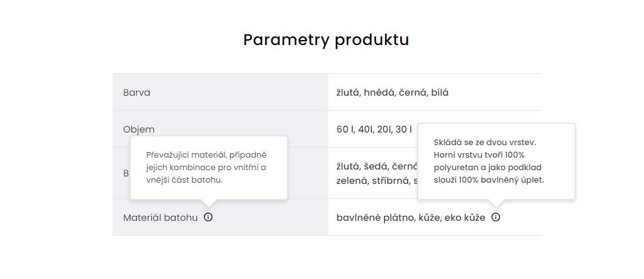Click the tooltip line jejich kombinace pro vnitřní a

click(206, 168)
